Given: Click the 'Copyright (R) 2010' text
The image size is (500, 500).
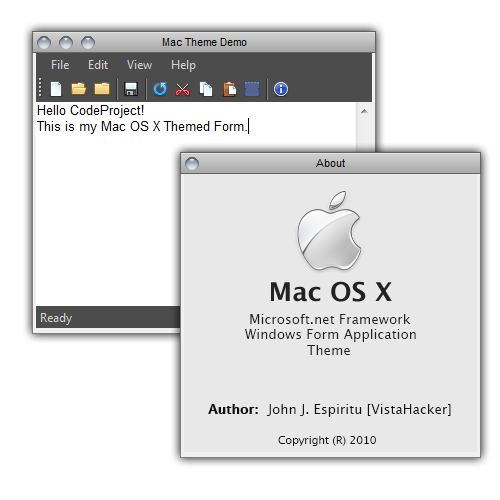Looking at the screenshot, I should pyautogui.click(x=327, y=440).
